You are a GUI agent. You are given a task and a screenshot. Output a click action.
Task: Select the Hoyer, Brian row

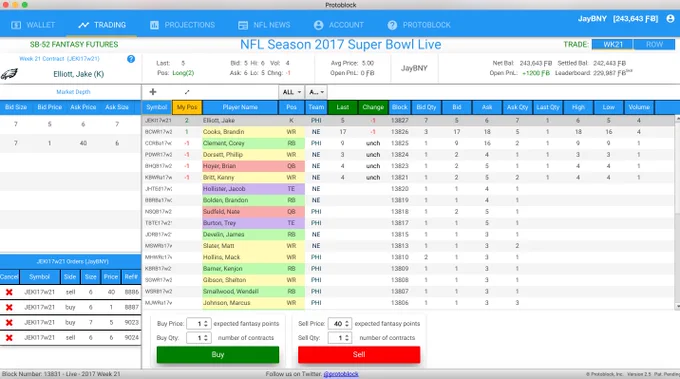408,166
